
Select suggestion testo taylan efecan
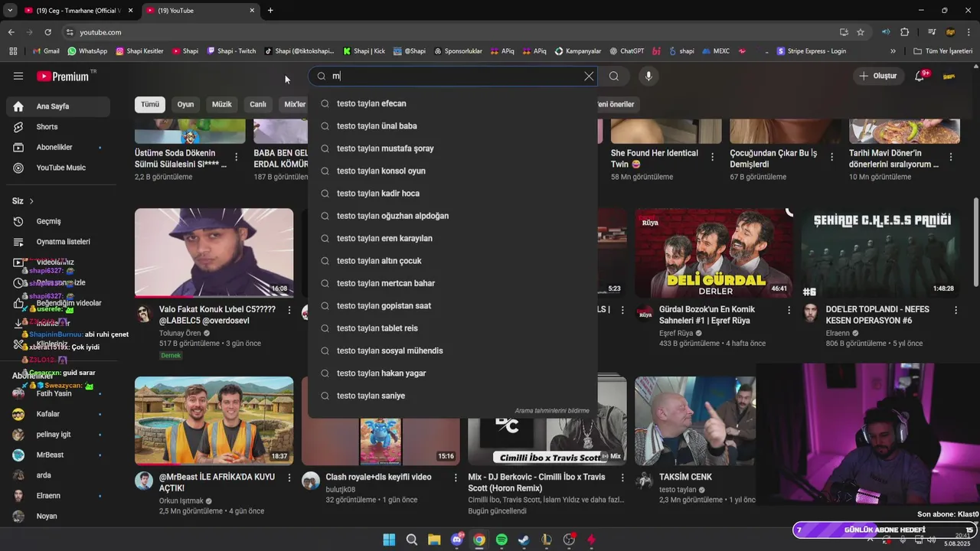coord(452,103)
